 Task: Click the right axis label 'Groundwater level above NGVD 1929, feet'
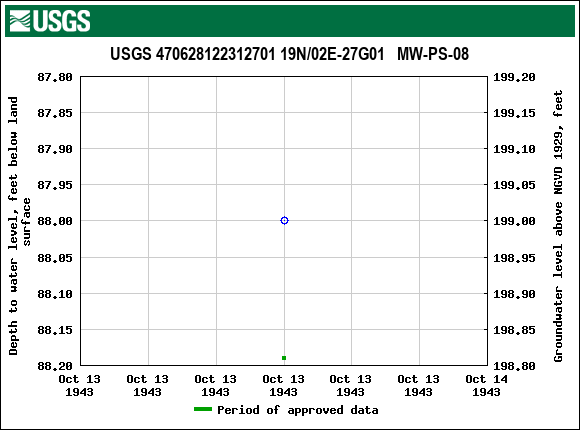pyautogui.click(x=558, y=226)
